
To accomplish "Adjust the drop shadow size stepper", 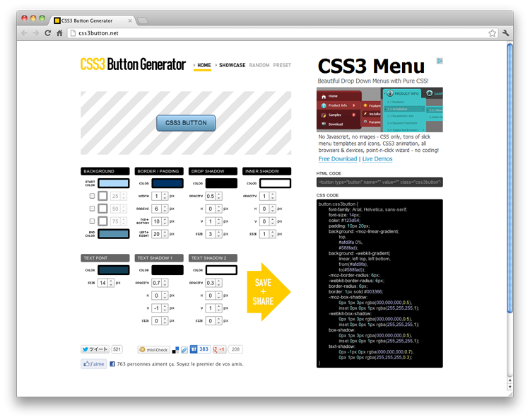I will tap(219, 234).
